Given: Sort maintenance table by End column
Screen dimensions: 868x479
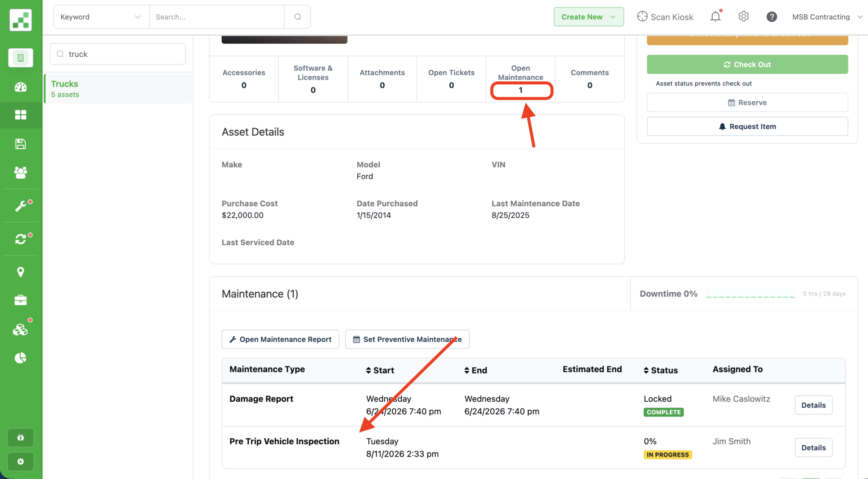Looking at the screenshot, I should (476, 371).
